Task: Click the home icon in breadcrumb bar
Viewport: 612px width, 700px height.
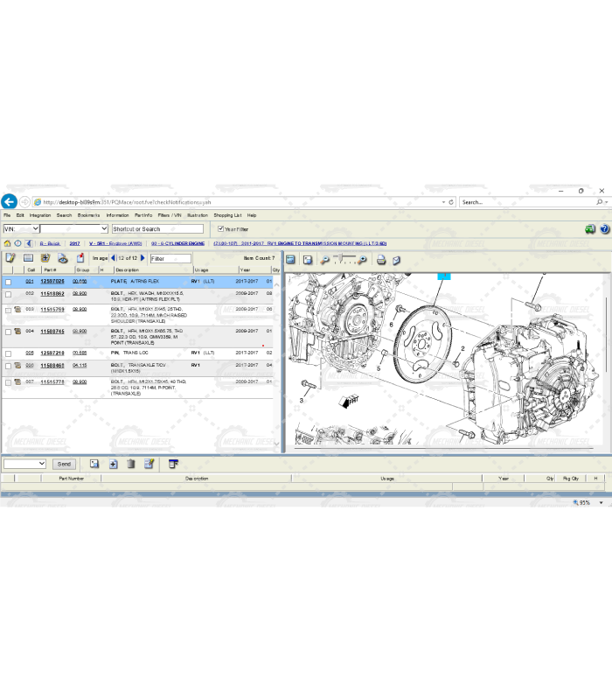Action: 7,243
